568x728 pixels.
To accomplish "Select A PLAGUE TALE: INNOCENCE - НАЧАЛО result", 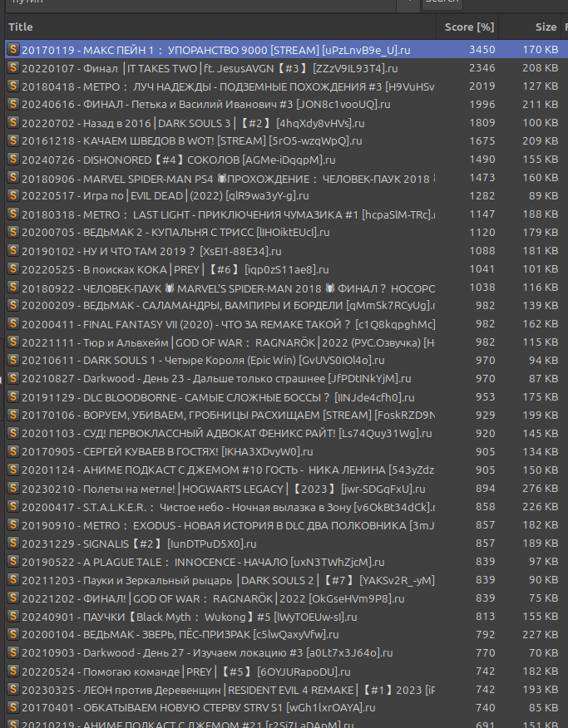I will pos(286,562).
